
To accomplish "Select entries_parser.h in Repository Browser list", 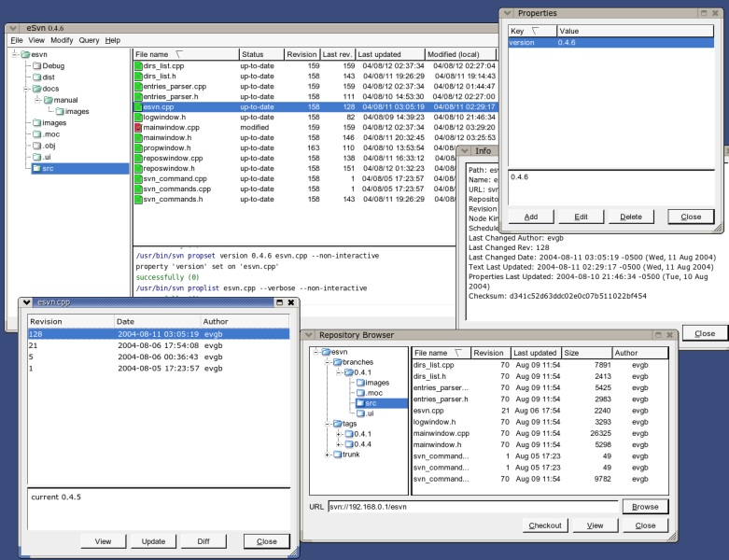I will 540,399.
